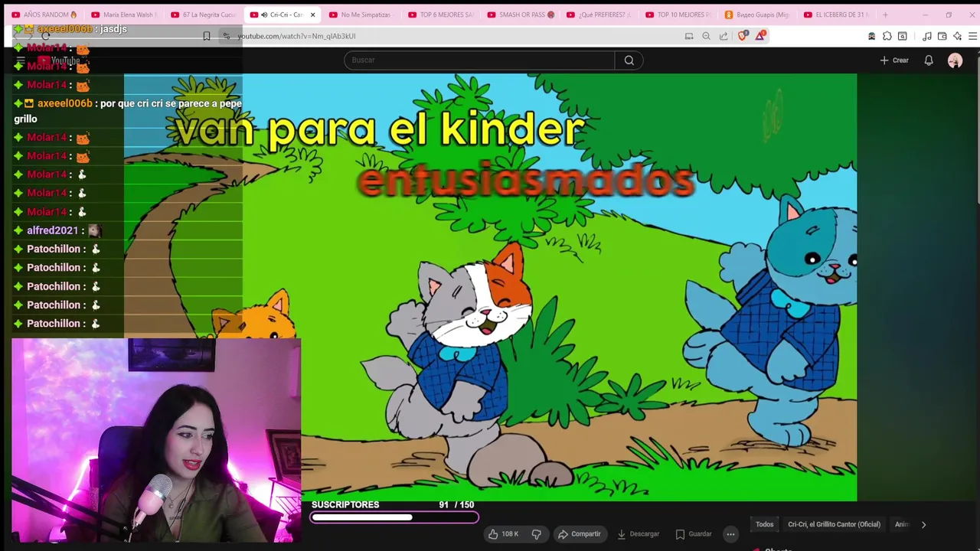
Task: Mute the Cri-Cri tab audio icon
Action: [x=264, y=15]
